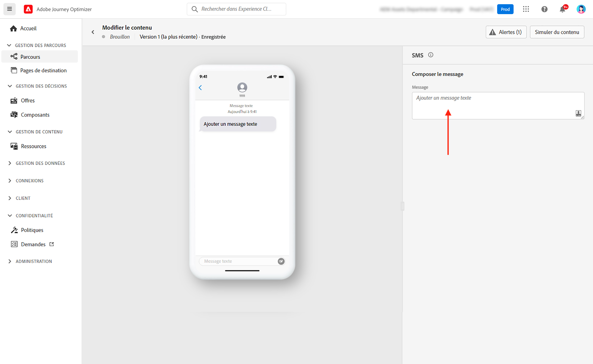Expand the Connexions section
This screenshot has width=593, height=364.
(x=10, y=180)
